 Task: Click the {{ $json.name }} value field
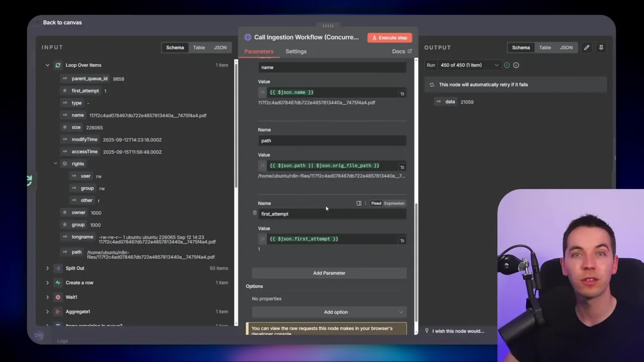[332, 93]
